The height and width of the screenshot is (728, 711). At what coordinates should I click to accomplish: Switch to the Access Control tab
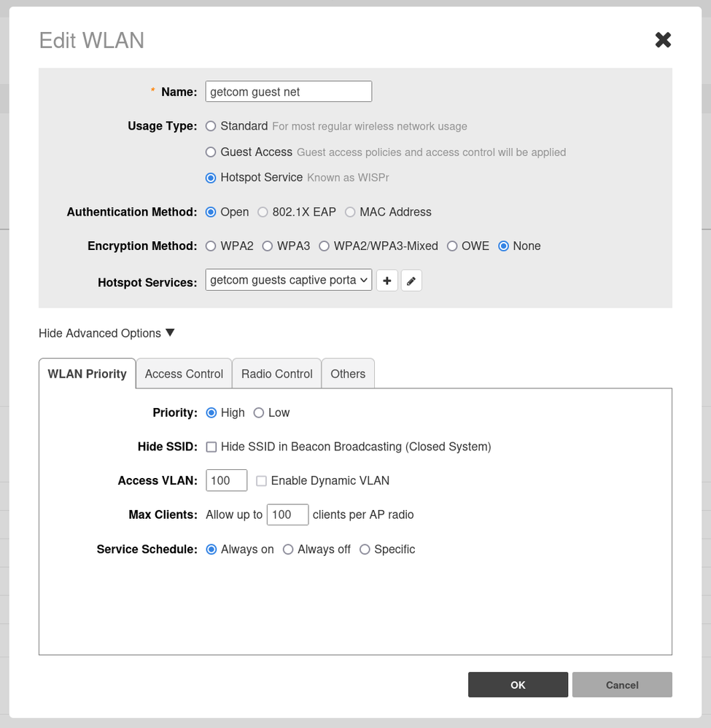click(184, 374)
